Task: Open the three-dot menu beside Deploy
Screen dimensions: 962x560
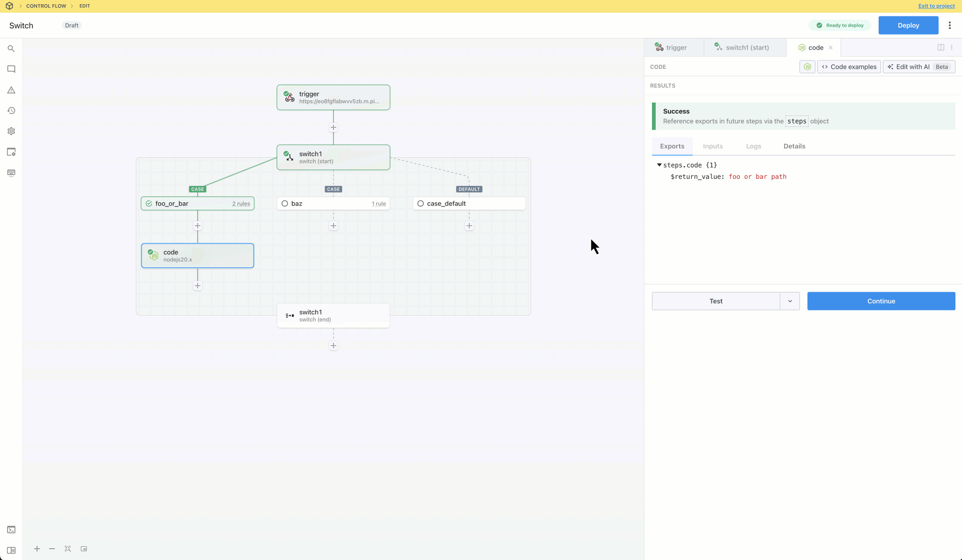Action: (950, 25)
